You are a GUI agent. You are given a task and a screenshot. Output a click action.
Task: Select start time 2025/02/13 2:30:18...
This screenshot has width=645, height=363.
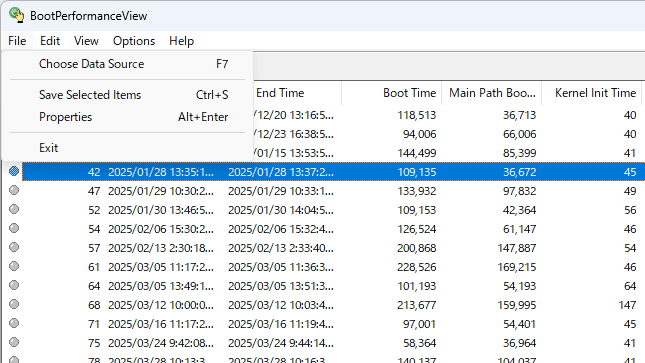click(161, 248)
